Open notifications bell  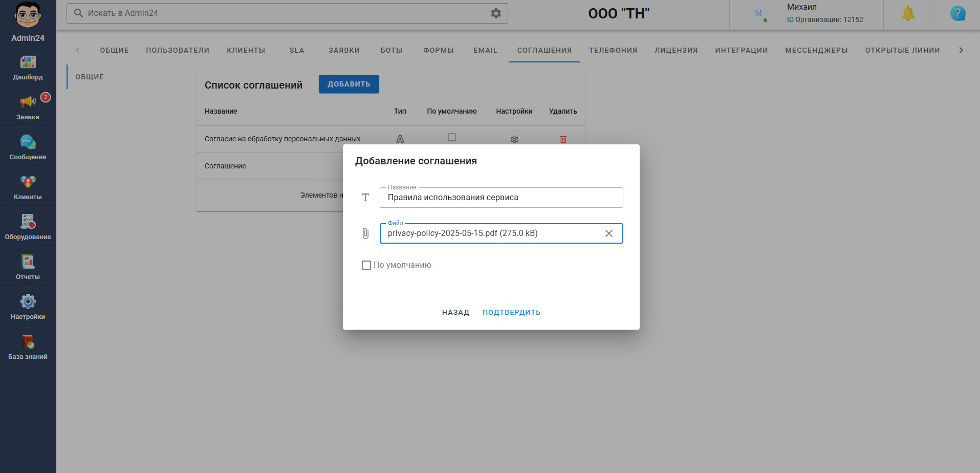pyautogui.click(x=908, y=14)
